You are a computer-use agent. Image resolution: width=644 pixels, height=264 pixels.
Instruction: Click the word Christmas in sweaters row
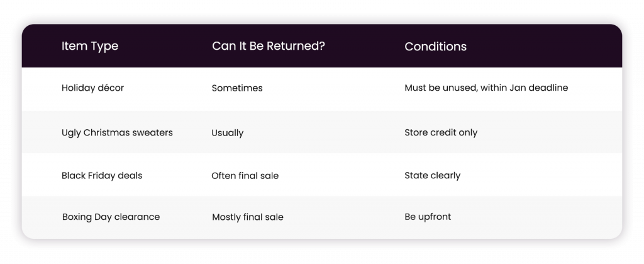[x=108, y=132]
